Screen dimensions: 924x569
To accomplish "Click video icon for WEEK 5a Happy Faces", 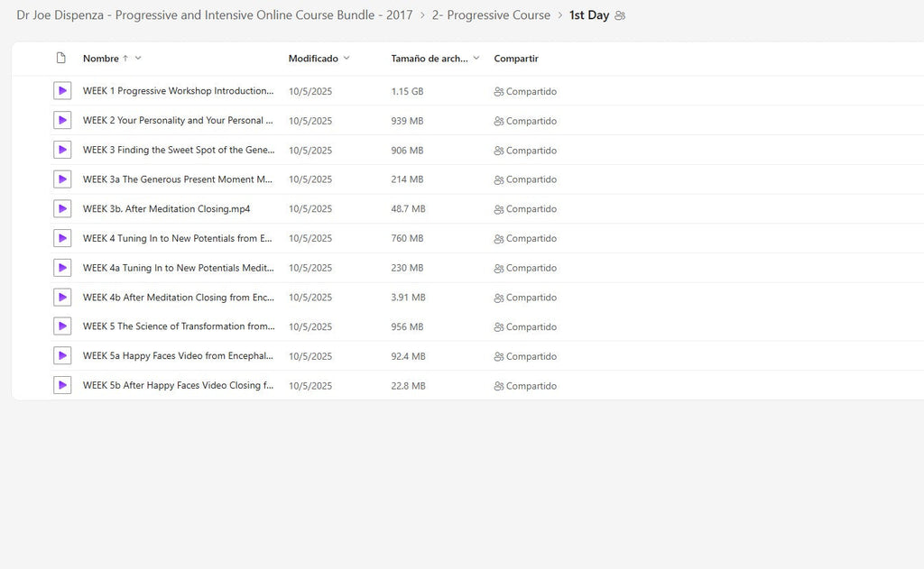I will point(62,356).
